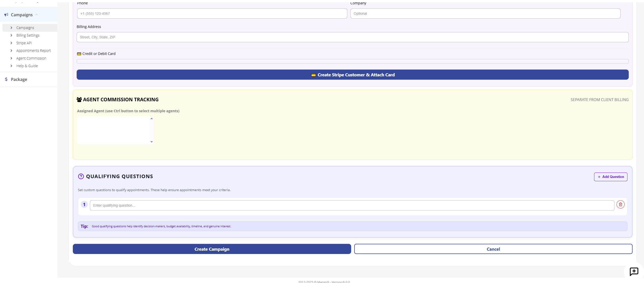Focus the Billing Address input field
The height and width of the screenshot is (283, 644).
click(x=352, y=37)
